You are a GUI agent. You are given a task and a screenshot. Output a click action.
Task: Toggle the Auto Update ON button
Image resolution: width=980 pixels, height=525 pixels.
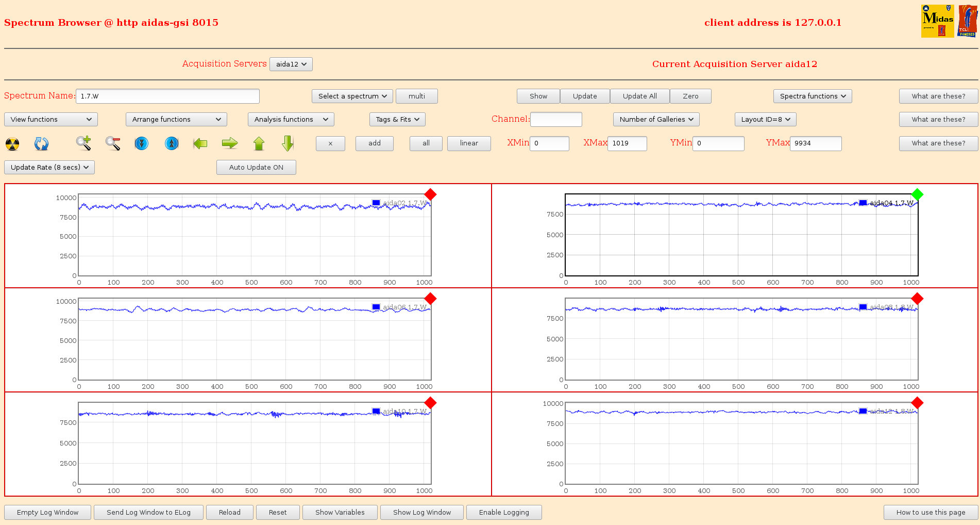click(x=256, y=168)
